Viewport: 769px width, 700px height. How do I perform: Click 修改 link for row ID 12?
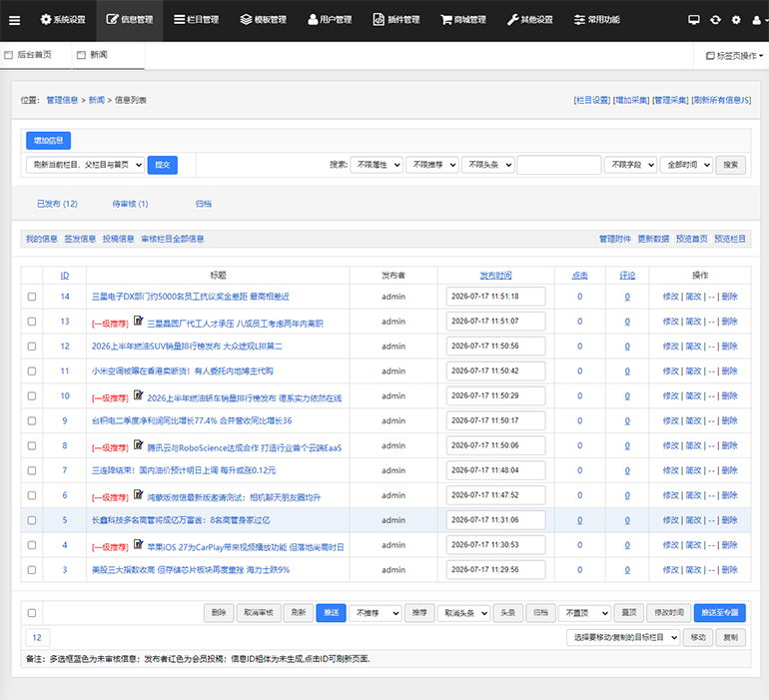(670, 347)
